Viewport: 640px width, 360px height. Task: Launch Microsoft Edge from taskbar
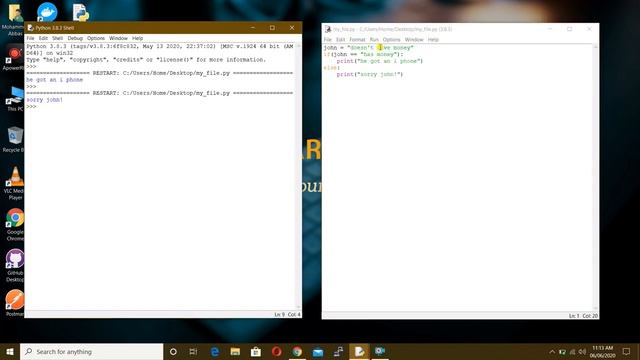click(215, 351)
